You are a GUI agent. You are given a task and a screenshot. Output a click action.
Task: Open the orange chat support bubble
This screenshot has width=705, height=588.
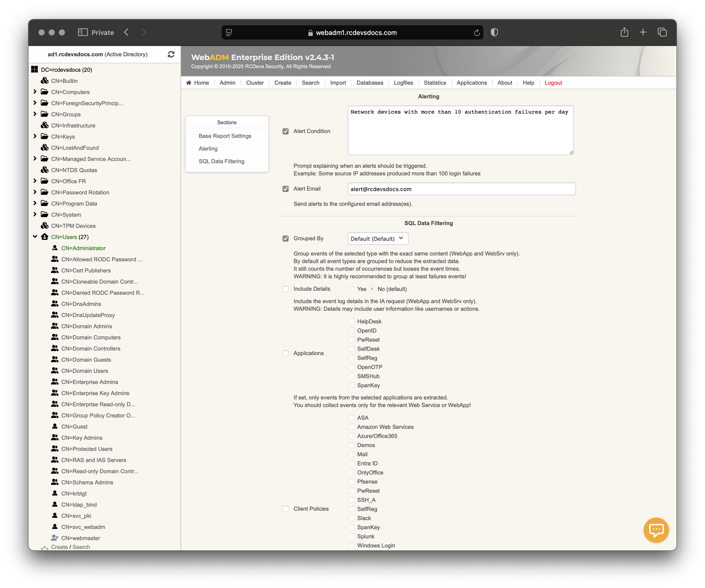tap(656, 530)
